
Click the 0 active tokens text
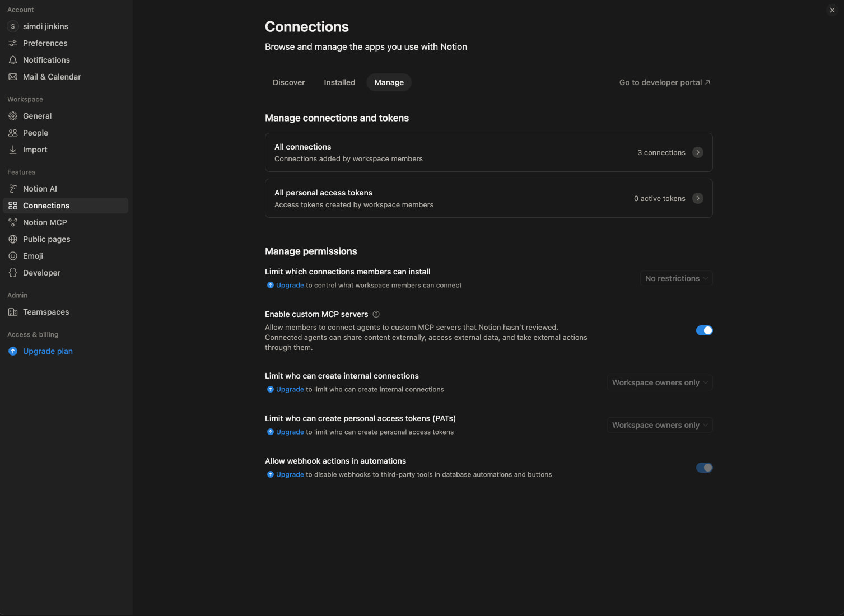[660, 198]
